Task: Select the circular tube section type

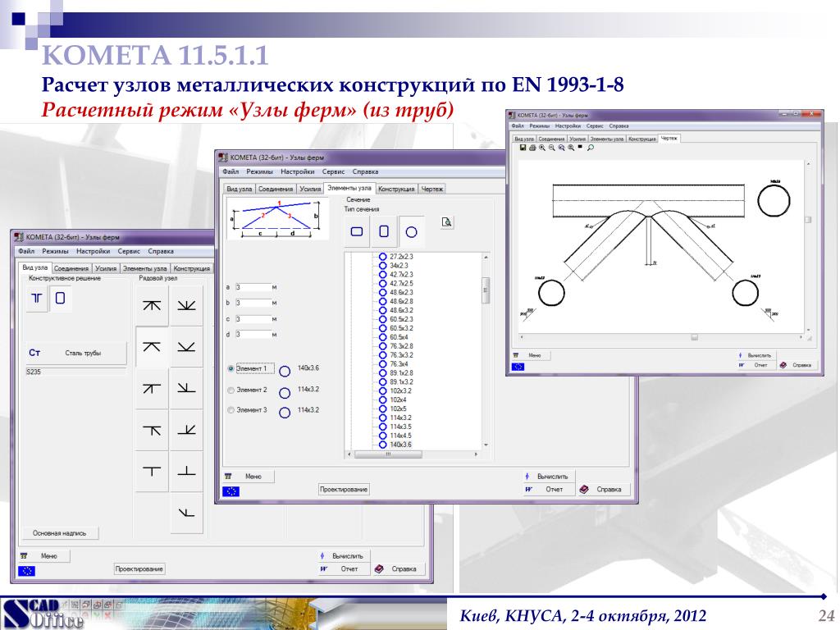Action: pyautogui.click(x=411, y=232)
